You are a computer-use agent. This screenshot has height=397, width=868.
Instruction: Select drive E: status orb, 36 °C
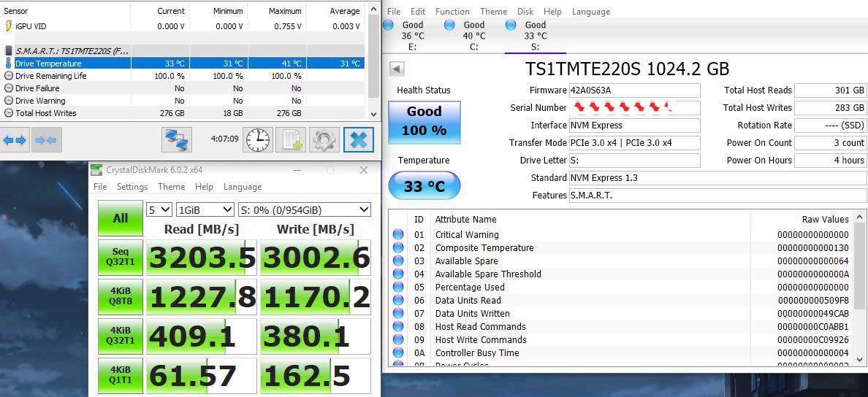pyautogui.click(x=389, y=25)
